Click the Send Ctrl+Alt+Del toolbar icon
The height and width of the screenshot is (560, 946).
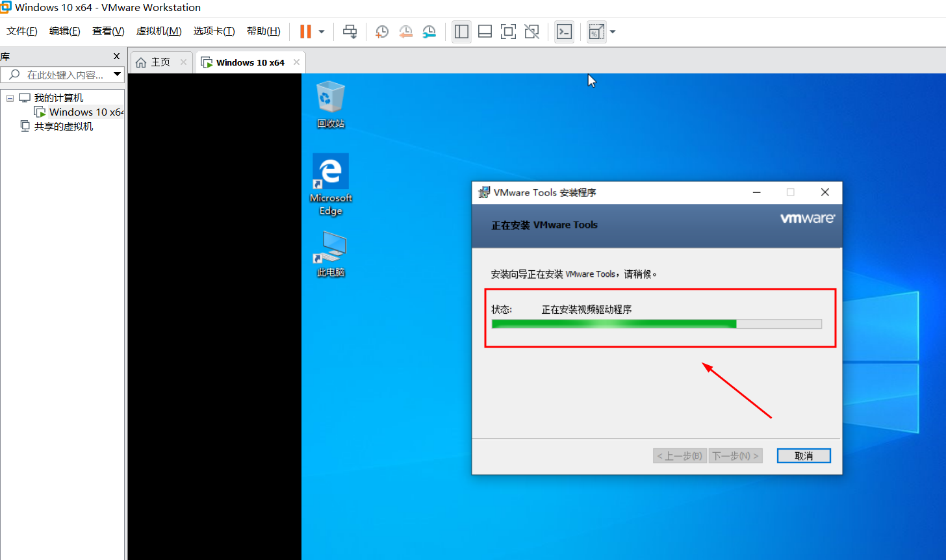(x=350, y=31)
